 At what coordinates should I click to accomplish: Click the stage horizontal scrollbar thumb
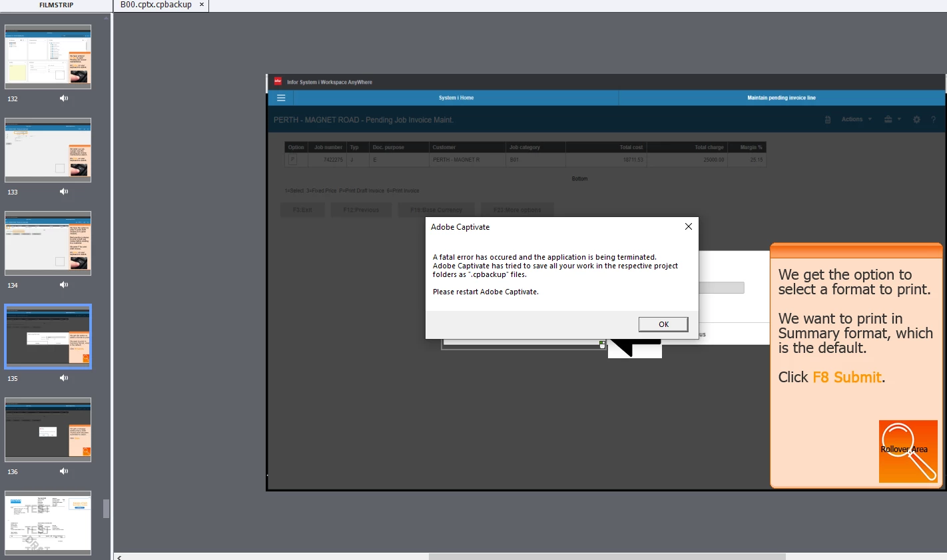[607, 557]
